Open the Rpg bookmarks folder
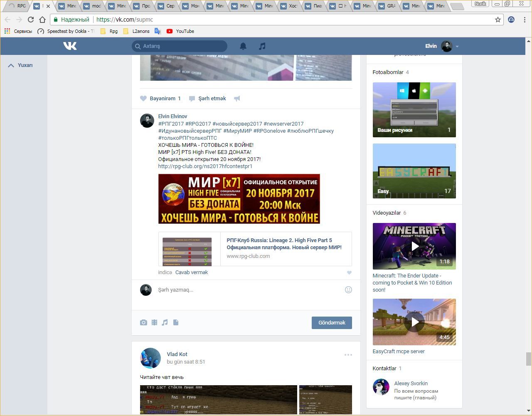 (x=109, y=31)
